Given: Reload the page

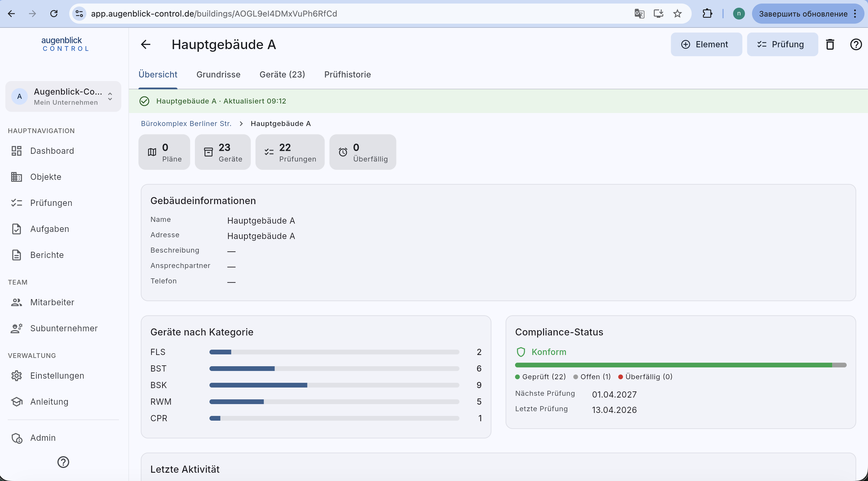Looking at the screenshot, I should 54,14.
